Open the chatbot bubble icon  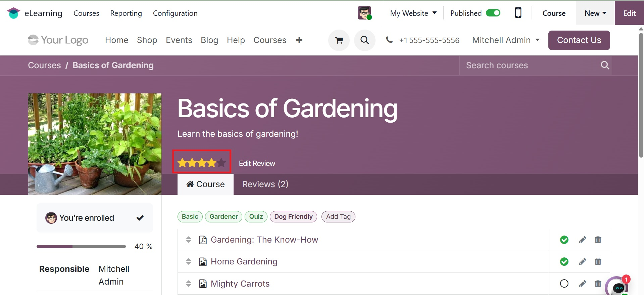(x=617, y=287)
